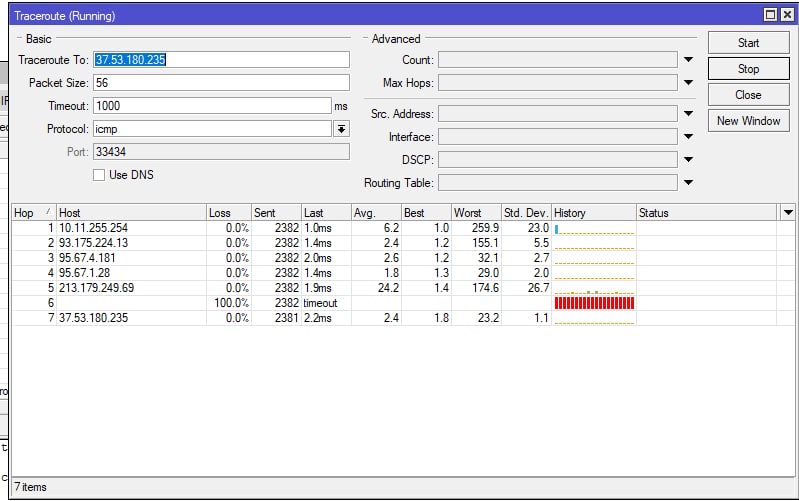The width and height of the screenshot is (799, 501).
Task: Enable the Use DNS checkbox
Action: tap(99, 175)
